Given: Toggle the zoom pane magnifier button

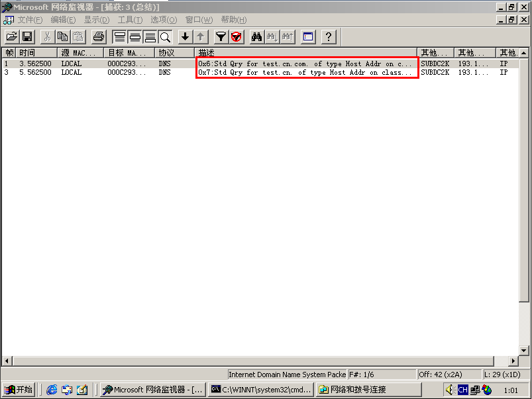Looking at the screenshot, I should pos(165,37).
